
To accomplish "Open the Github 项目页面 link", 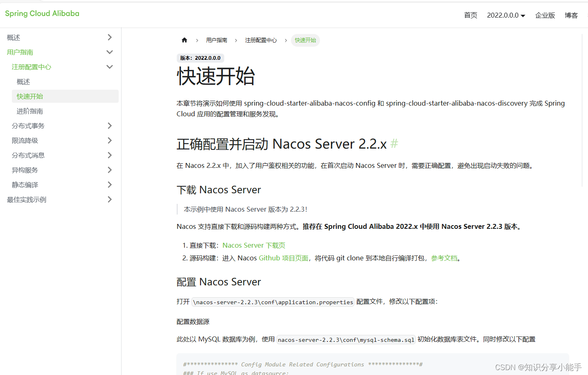I will tap(284, 258).
